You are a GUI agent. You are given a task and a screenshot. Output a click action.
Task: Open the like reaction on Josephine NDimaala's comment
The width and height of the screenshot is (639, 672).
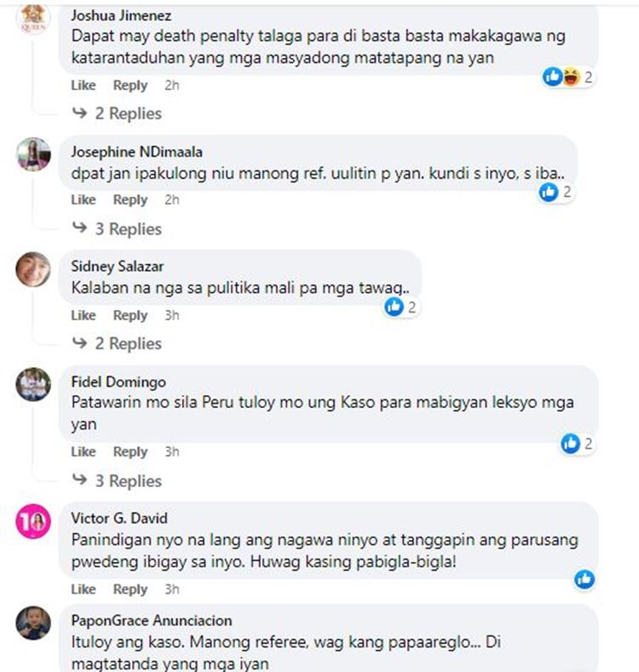pyautogui.click(x=556, y=192)
